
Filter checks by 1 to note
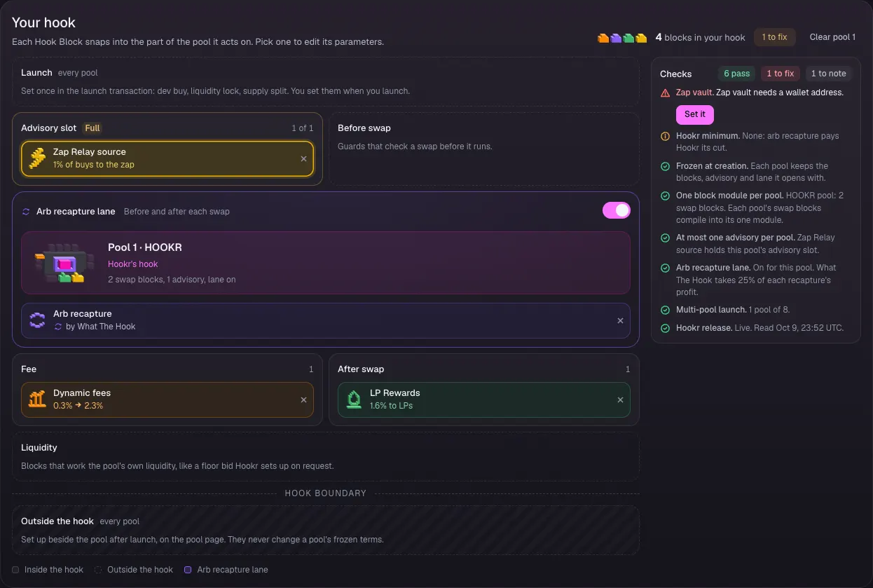click(828, 74)
